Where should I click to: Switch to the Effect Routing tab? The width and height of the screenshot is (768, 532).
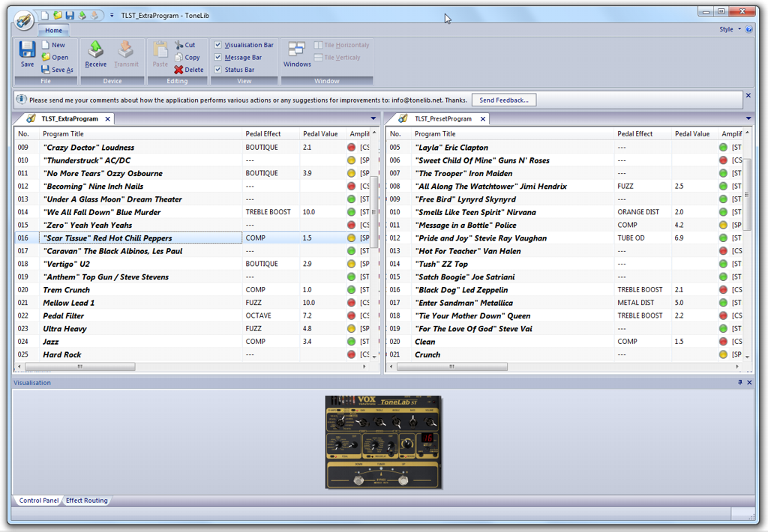click(x=87, y=501)
